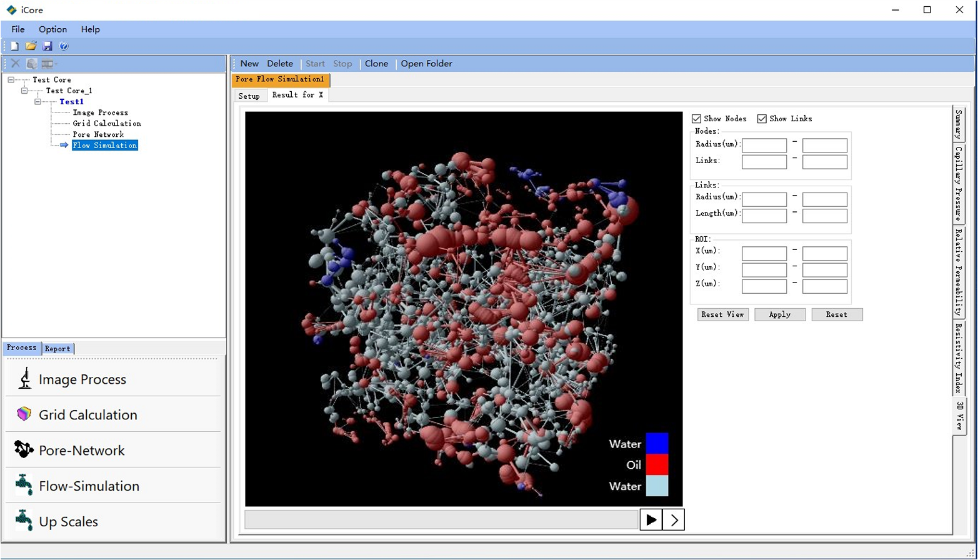Click the light blue Water legend swatch
This screenshot has height=560, width=978.
[657, 486]
